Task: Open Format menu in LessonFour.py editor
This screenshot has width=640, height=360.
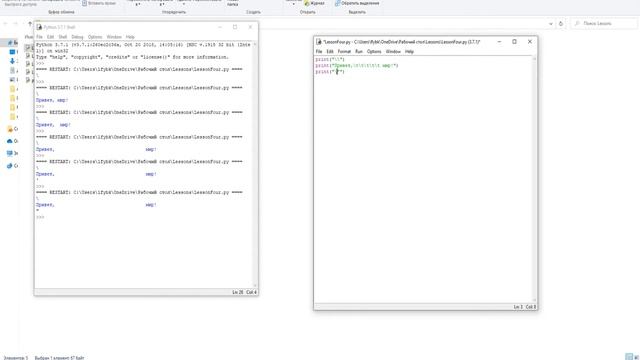Action: click(344, 52)
